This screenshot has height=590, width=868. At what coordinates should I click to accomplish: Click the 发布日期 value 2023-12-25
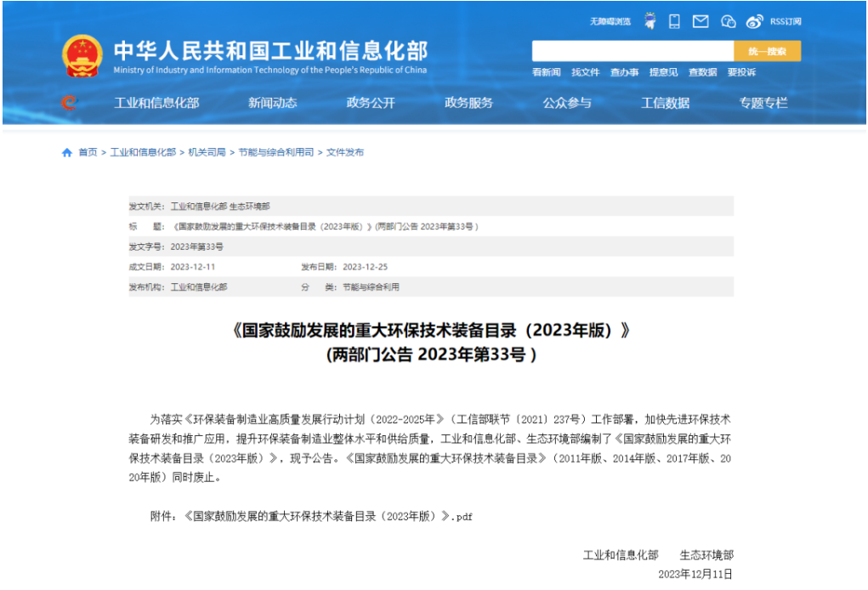(366, 267)
